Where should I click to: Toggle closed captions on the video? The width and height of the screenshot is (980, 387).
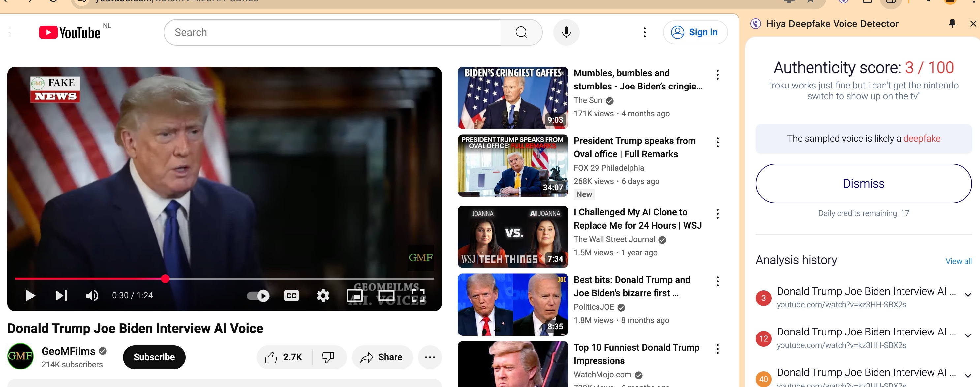(291, 296)
